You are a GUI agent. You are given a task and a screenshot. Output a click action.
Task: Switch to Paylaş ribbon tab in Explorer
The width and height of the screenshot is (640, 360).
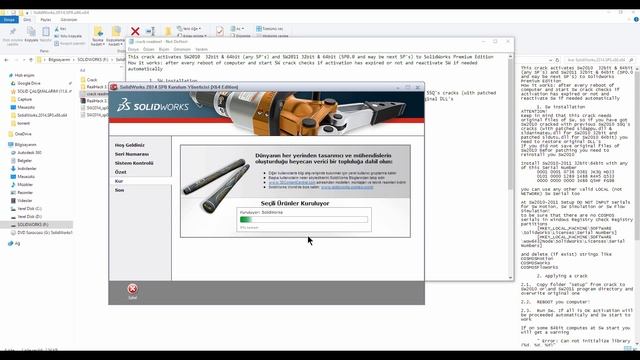click(46, 20)
